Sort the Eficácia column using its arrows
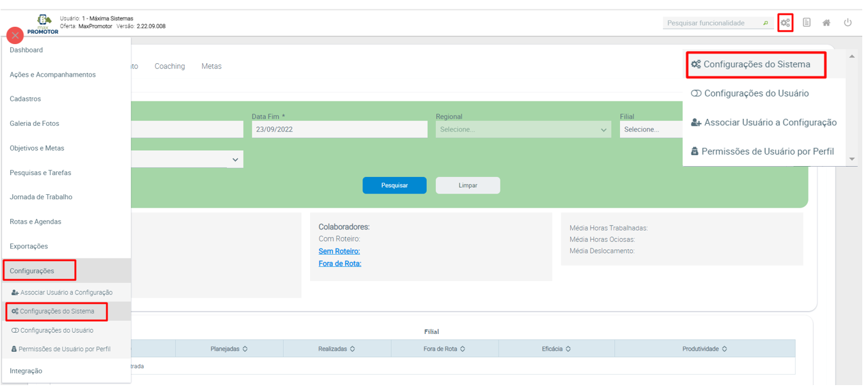The image size is (868, 387). point(568,349)
